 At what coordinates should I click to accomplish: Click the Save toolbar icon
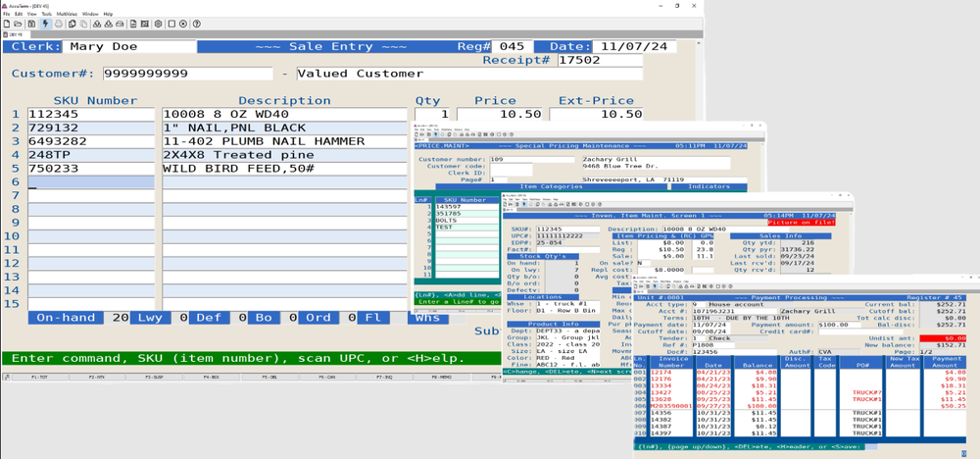coord(31,24)
